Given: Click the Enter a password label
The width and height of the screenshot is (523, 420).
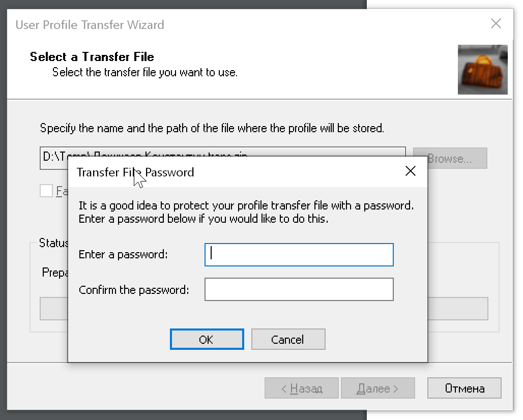Looking at the screenshot, I should pos(123,255).
